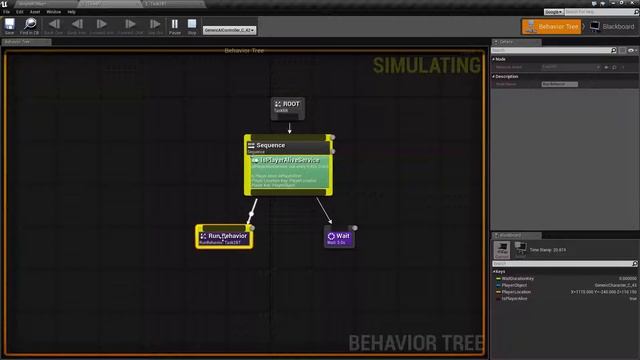Select the Wait task node
Screen dimensions: 640x360
tap(339, 237)
